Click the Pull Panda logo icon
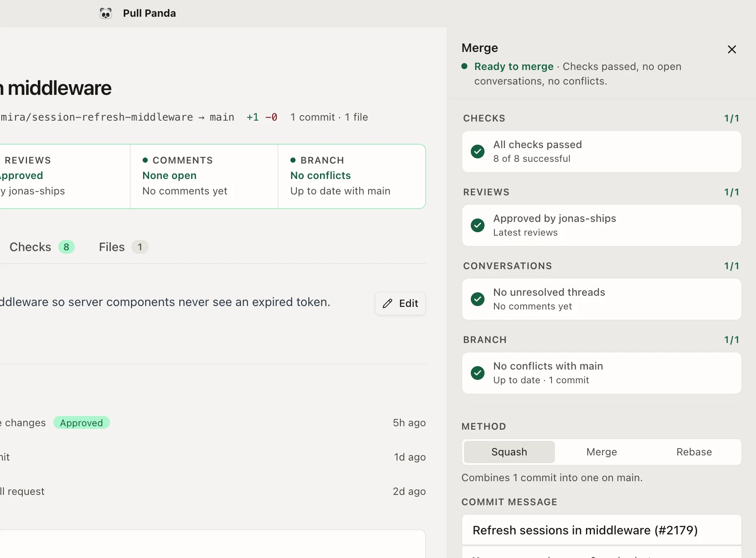This screenshot has width=756, height=558. point(106,13)
